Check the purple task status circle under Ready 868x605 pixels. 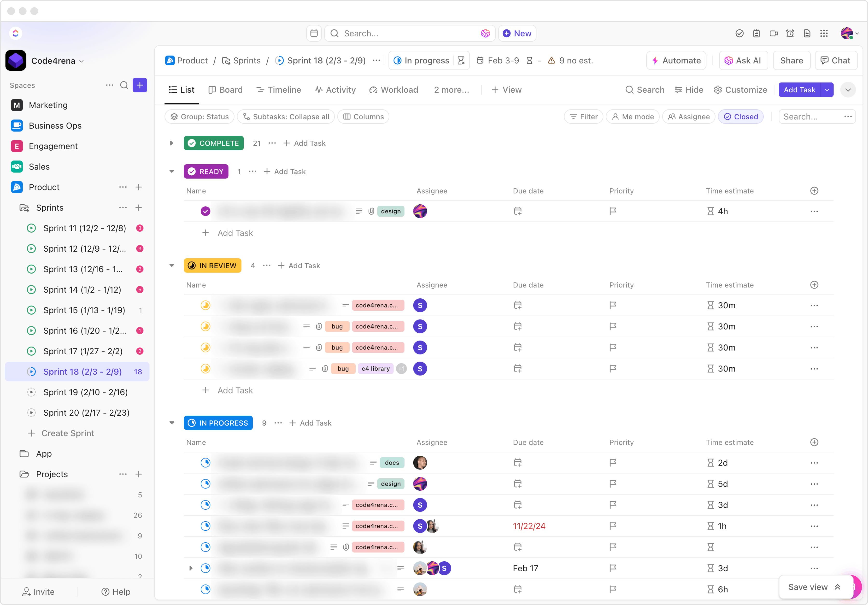(x=205, y=211)
